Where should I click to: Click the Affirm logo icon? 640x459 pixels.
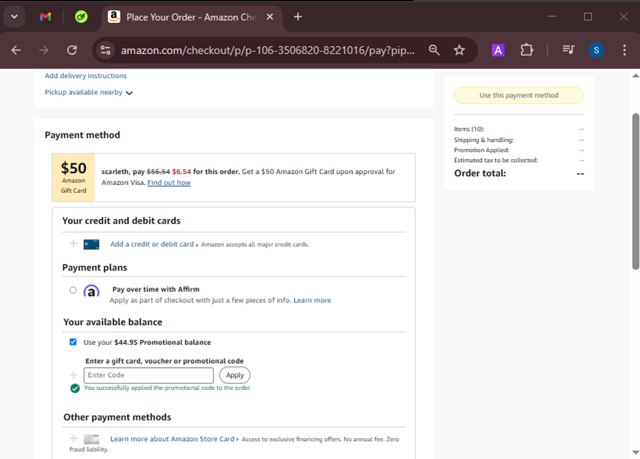click(x=91, y=291)
